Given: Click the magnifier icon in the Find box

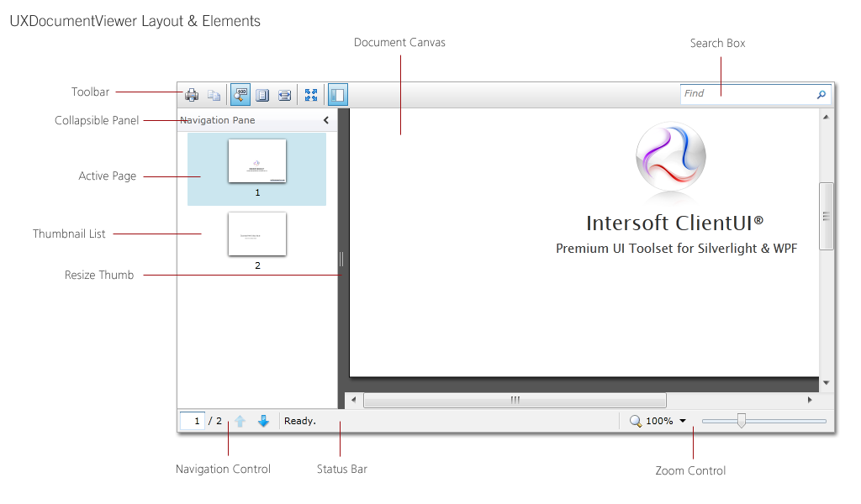Looking at the screenshot, I should (821, 95).
